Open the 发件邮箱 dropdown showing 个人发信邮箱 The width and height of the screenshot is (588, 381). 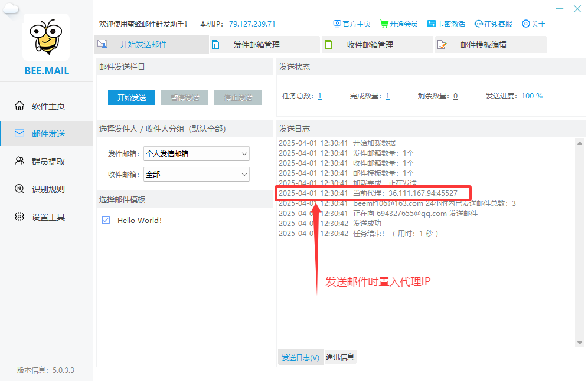197,153
